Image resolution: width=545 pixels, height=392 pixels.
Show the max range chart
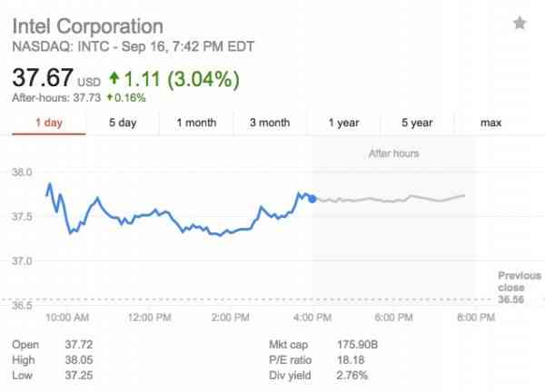(490, 123)
